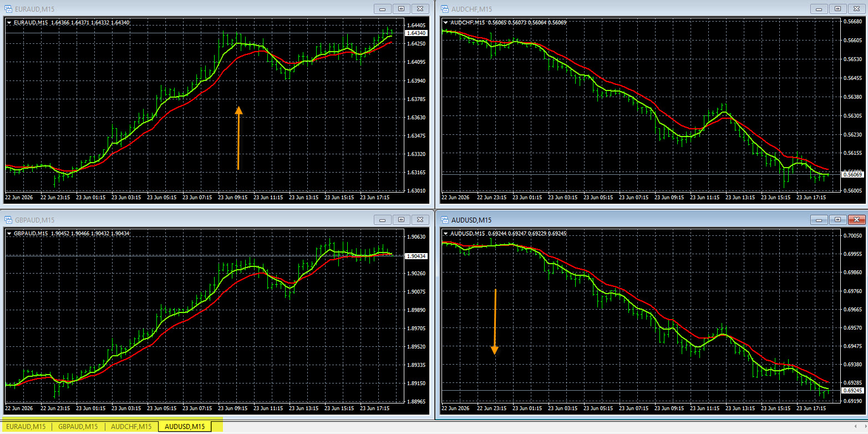Select the AUDUSD,M15 bottom tab
The height and width of the screenshot is (434, 868).
185,426
